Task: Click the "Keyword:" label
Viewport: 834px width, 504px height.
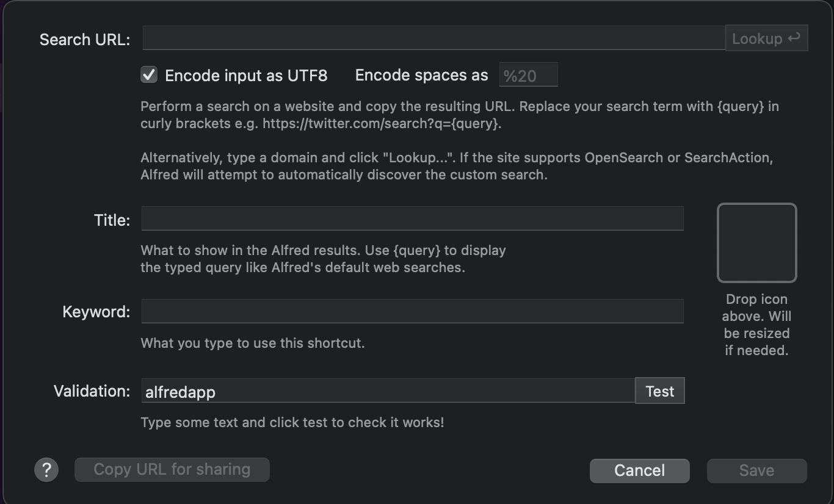Action: (x=96, y=312)
